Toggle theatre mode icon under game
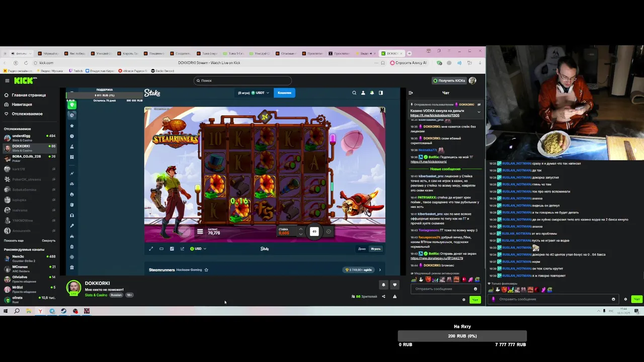Viewport: 644px width, 362px height. (x=162, y=249)
